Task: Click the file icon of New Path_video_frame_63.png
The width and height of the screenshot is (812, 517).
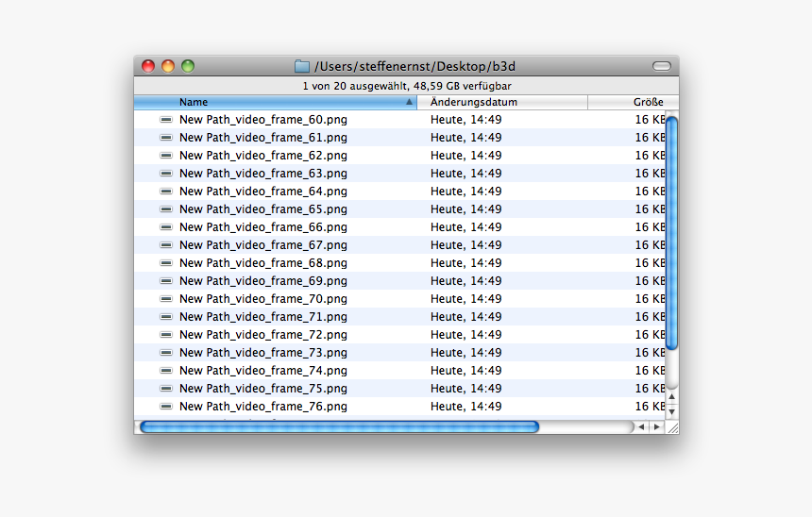Action: coord(166,174)
